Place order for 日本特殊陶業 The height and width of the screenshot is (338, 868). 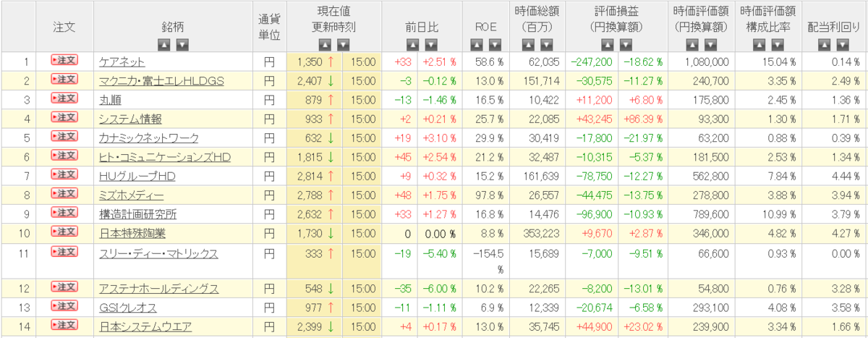click(x=64, y=232)
